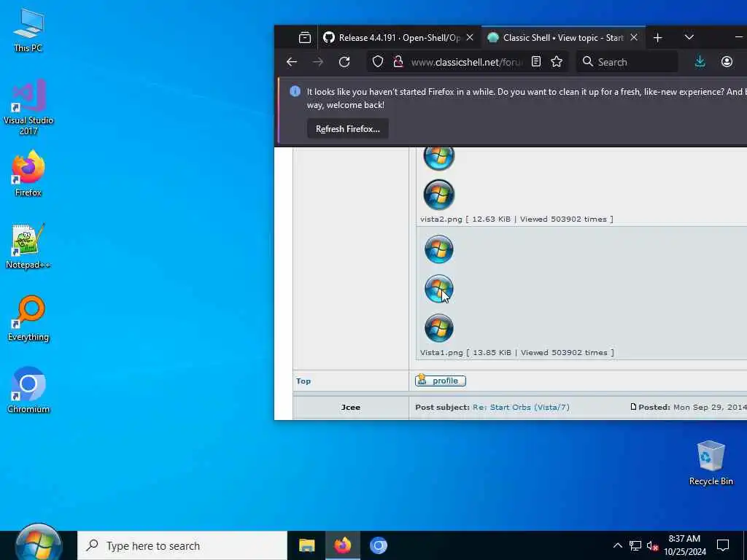This screenshot has width=747, height=560.
Task: Show hidden system tray icons
Action: (617, 545)
